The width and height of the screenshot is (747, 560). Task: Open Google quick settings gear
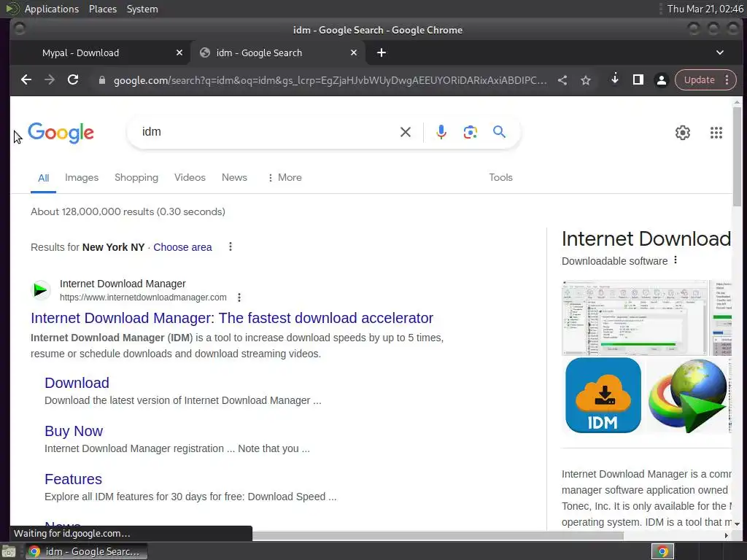point(683,133)
